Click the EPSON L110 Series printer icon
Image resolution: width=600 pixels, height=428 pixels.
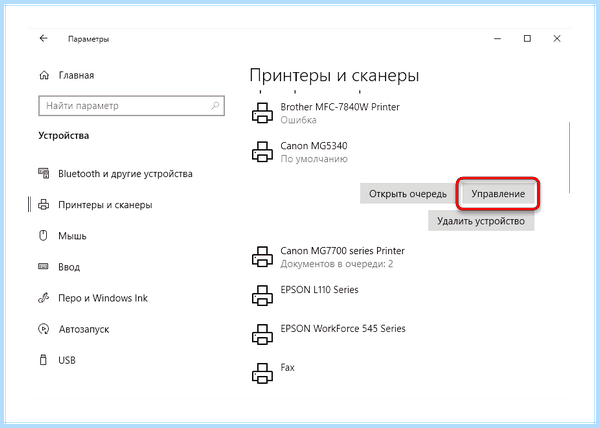(262, 295)
